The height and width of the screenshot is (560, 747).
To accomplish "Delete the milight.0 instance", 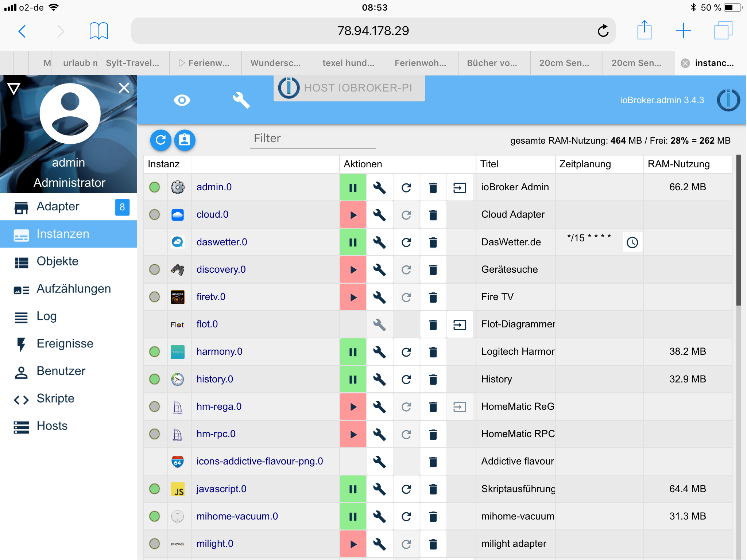I will coord(433,544).
